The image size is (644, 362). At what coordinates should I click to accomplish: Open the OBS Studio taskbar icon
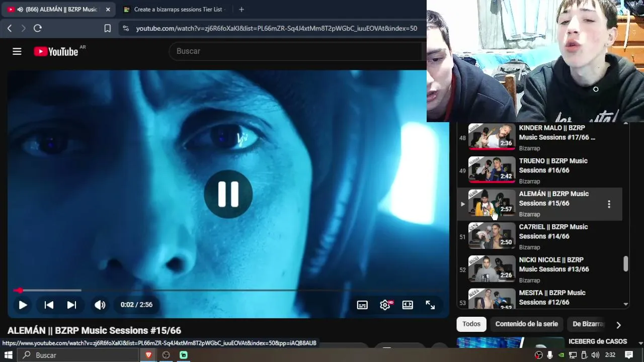tap(166, 355)
